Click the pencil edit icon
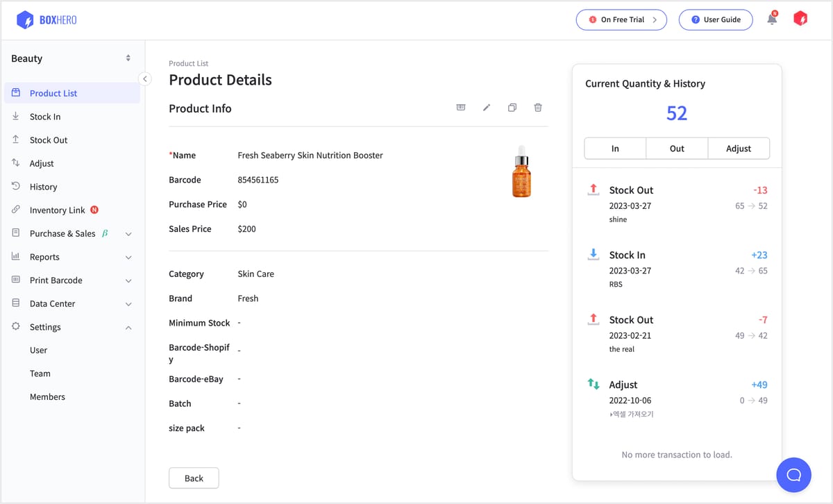 pos(487,108)
